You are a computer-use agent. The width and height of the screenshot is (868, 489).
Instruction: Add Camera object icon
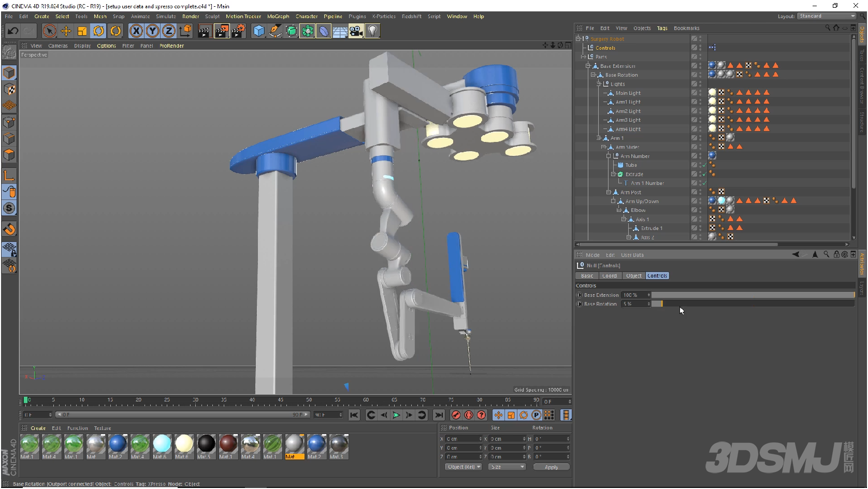tap(356, 31)
